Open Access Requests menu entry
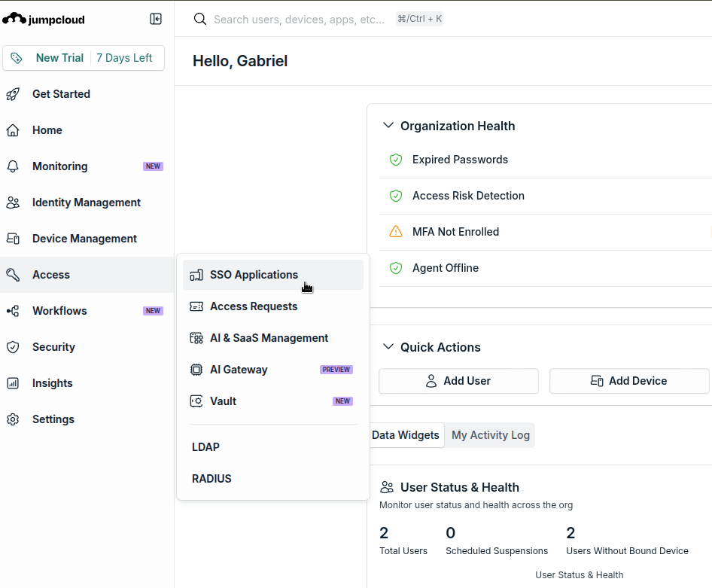Viewport: 712px width, 588px height. coord(273,306)
